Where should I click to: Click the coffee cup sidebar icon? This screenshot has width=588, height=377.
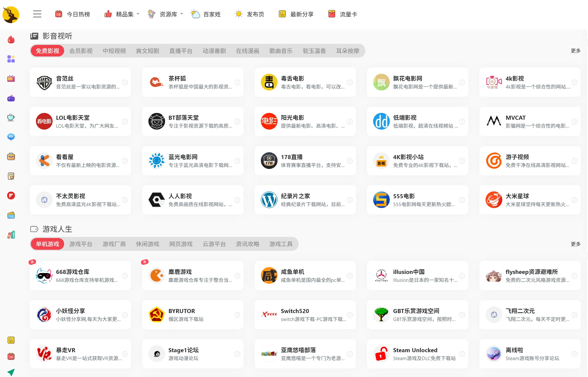click(11, 118)
